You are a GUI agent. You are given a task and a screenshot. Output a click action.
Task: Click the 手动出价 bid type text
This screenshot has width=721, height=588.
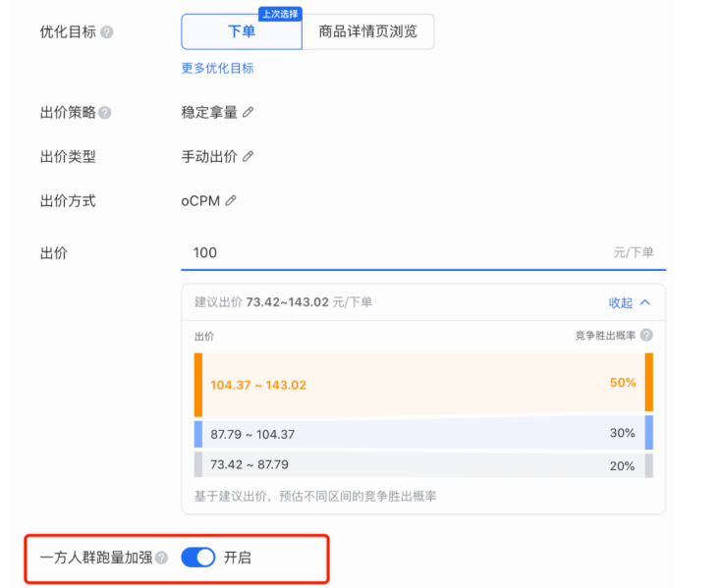[x=209, y=157]
